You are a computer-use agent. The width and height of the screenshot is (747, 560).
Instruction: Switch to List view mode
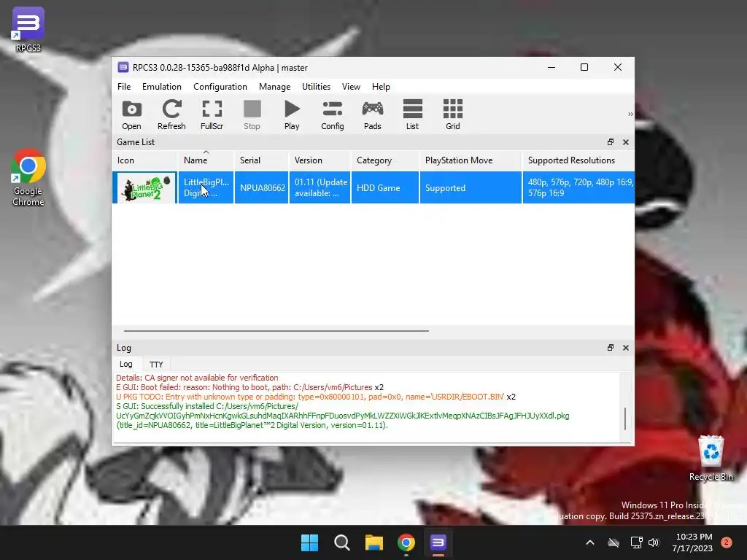[x=413, y=114]
